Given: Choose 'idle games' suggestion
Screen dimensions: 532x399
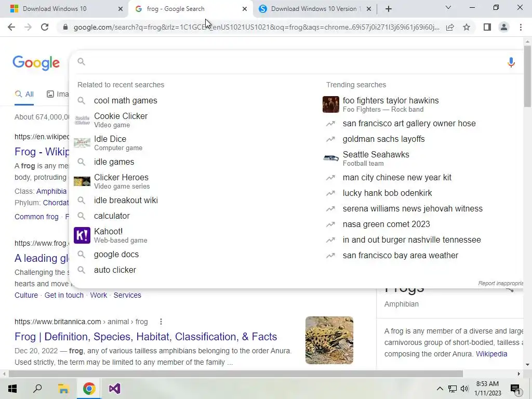Looking at the screenshot, I should pyautogui.click(x=193, y=162).
